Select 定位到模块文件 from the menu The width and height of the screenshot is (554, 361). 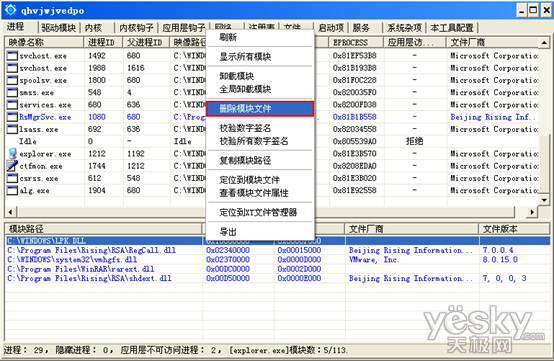pyautogui.click(x=260, y=180)
